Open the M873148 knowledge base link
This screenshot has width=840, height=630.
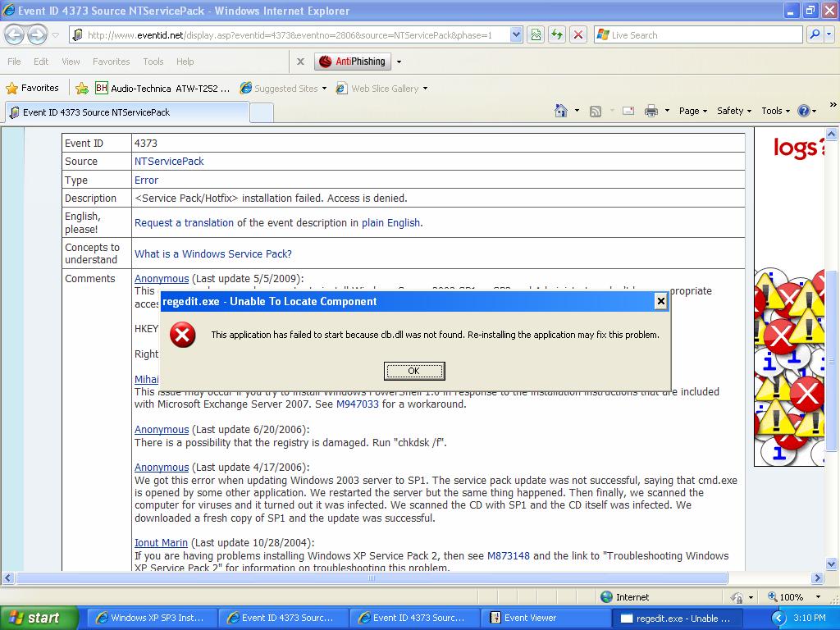509,555
